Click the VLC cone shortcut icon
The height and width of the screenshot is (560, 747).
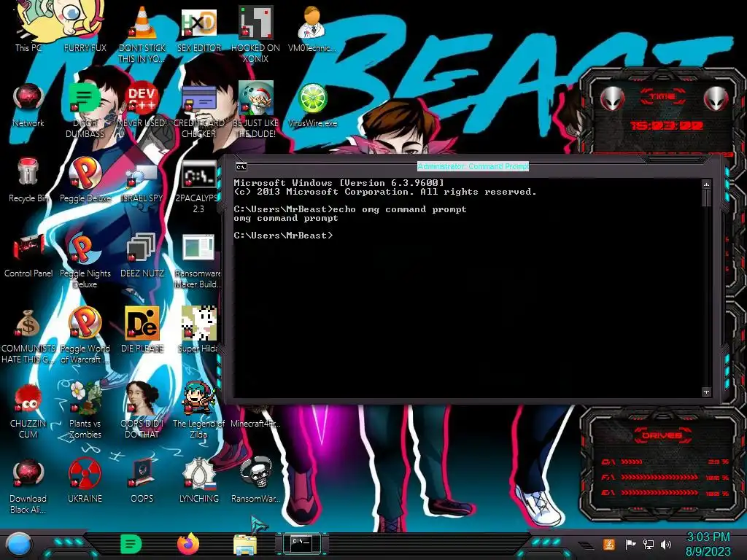tap(142, 24)
